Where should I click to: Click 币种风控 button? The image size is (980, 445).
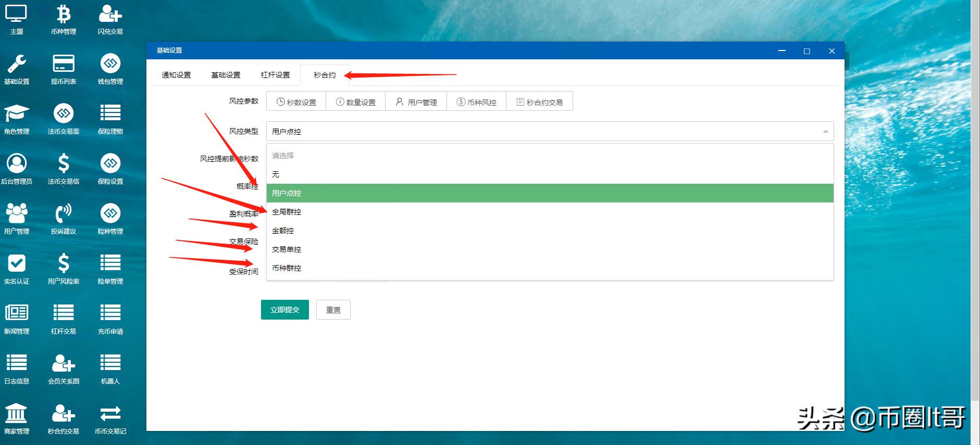click(477, 101)
